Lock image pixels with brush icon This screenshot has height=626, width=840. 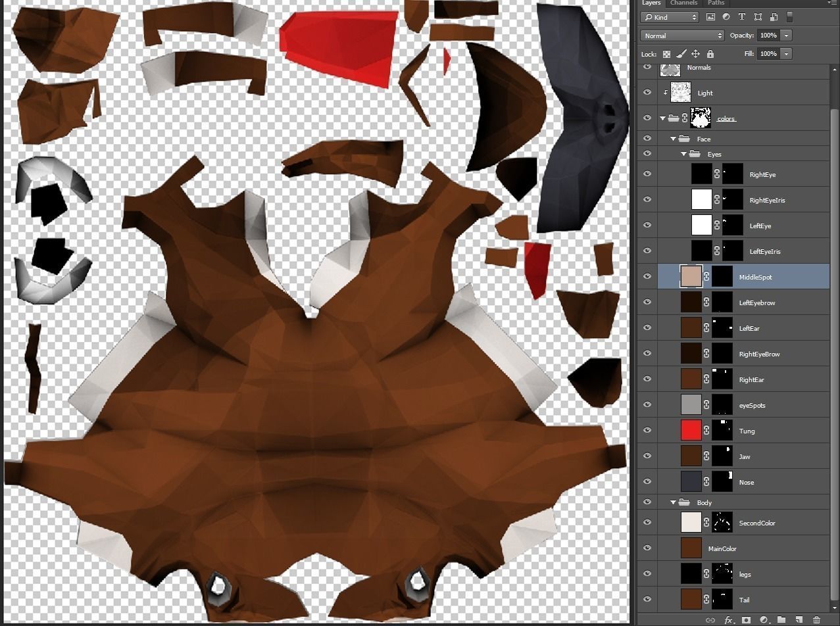[681, 54]
